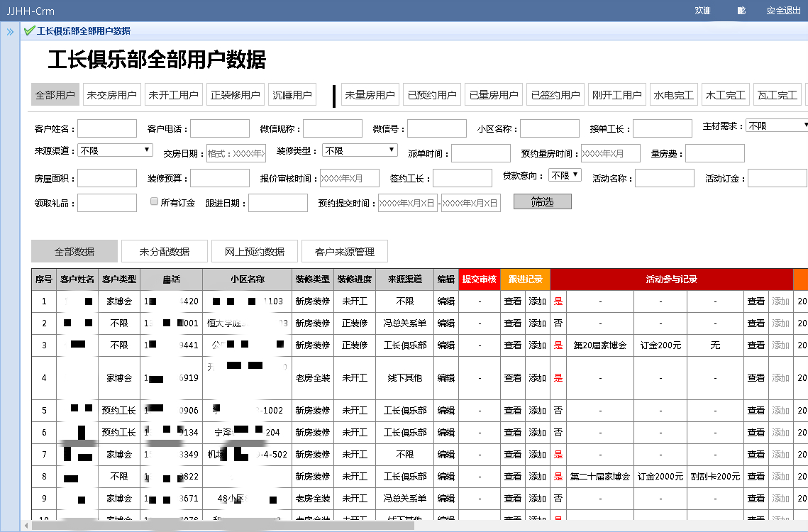This screenshot has height=532, width=808.
Task: Click 查看 in 跟进记录 column for row 3
Action: pos(513,345)
